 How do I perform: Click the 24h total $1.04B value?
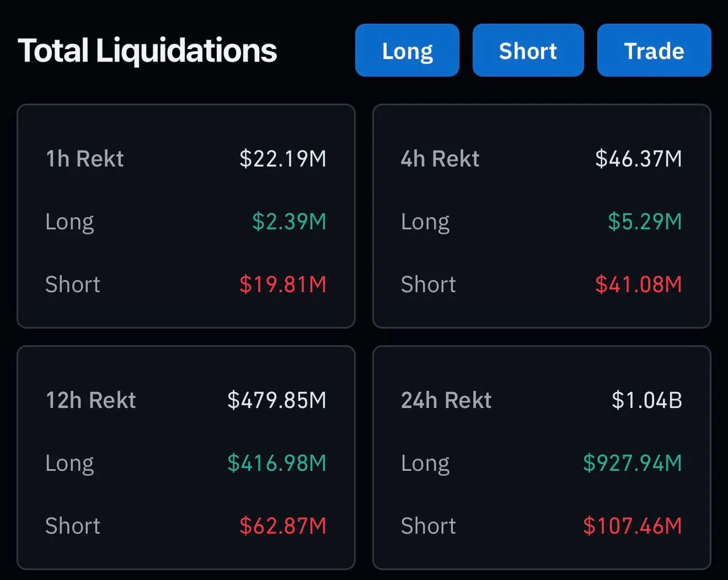(x=647, y=400)
